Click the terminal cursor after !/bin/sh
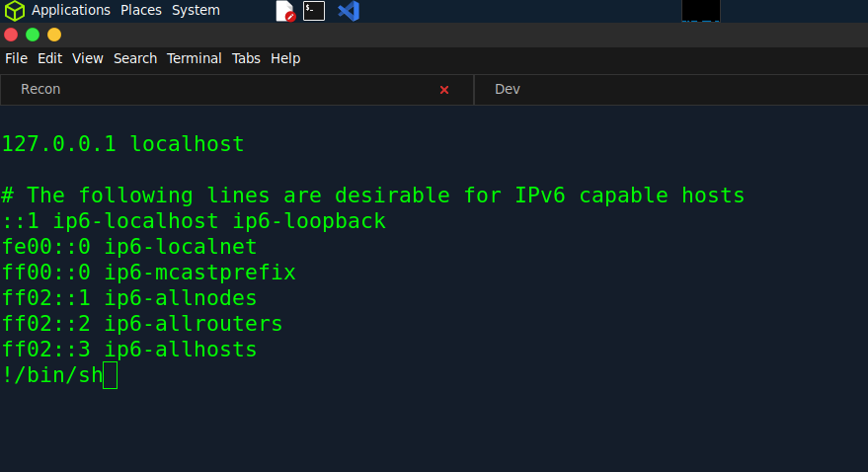This screenshot has width=868, height=472. [111, 375]
